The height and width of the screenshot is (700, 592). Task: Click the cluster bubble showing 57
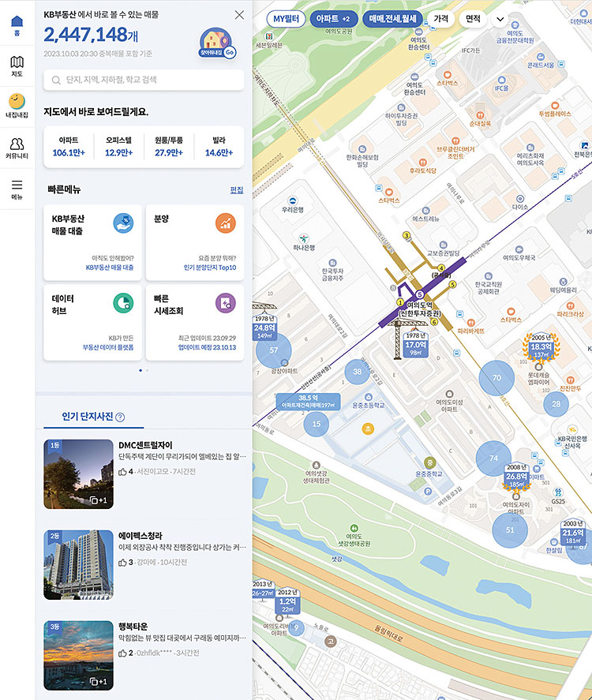274,350
